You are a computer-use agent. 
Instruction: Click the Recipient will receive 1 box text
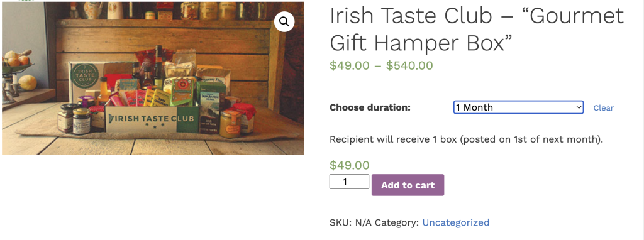pos(466,139)
